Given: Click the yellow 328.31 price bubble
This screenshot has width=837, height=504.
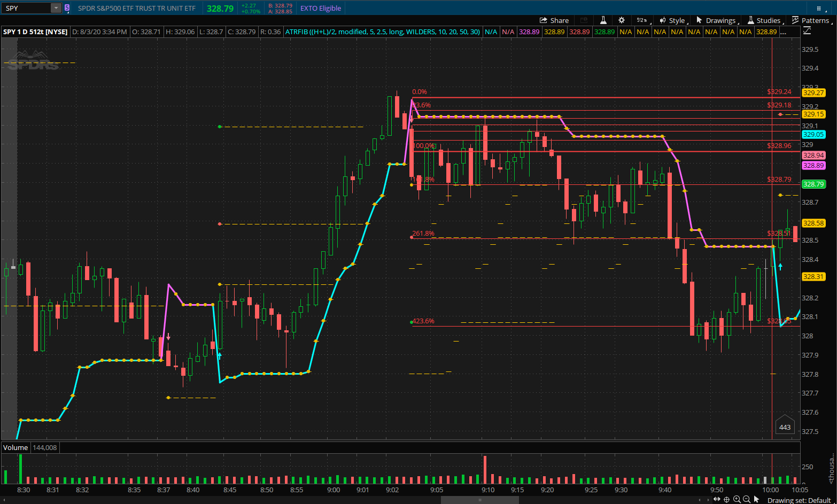Looking at the screenshot, I should tap(813, 277).
